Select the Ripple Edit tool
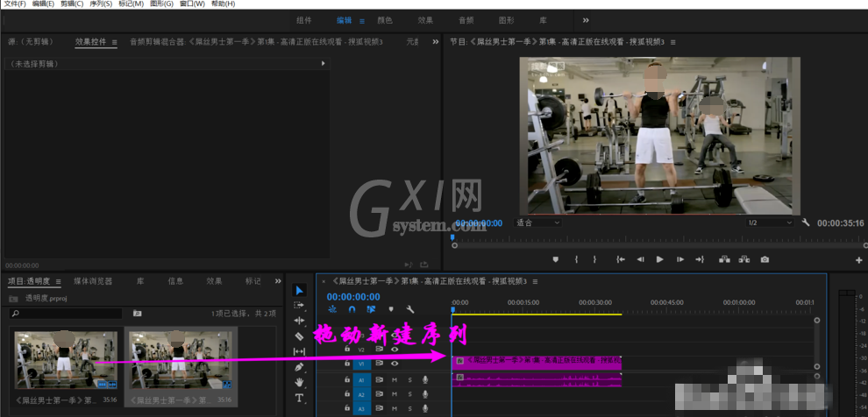This screenshot has width=868, height=417. pos(299,321)
